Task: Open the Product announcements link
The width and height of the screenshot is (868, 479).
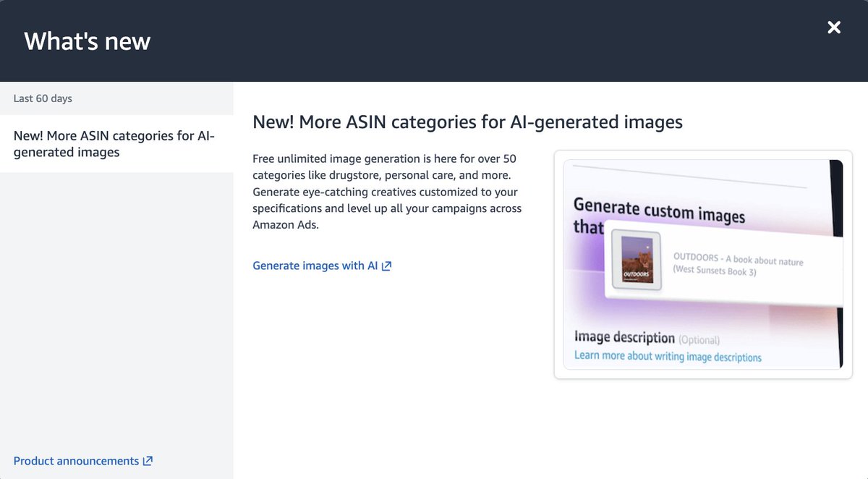Action: pos(83,461)
